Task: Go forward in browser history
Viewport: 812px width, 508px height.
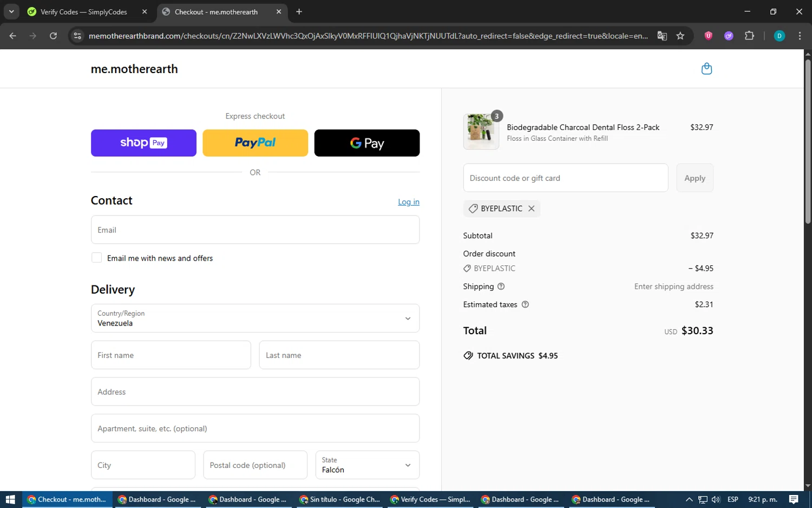Action: point(33,36)
